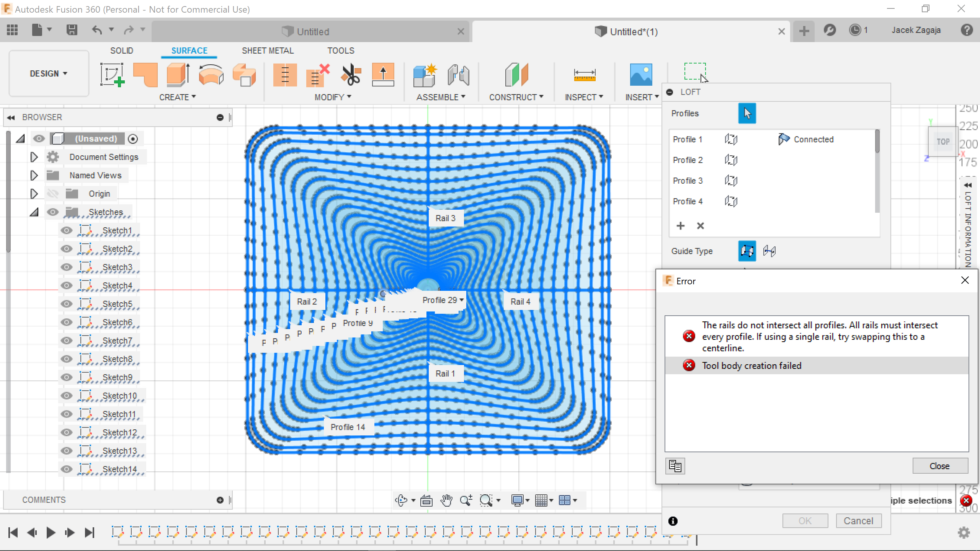Open the INSPECT dropdown menu
Viewport: 980px width, 551px height.
pyautogui.click(x=584, y=97)
